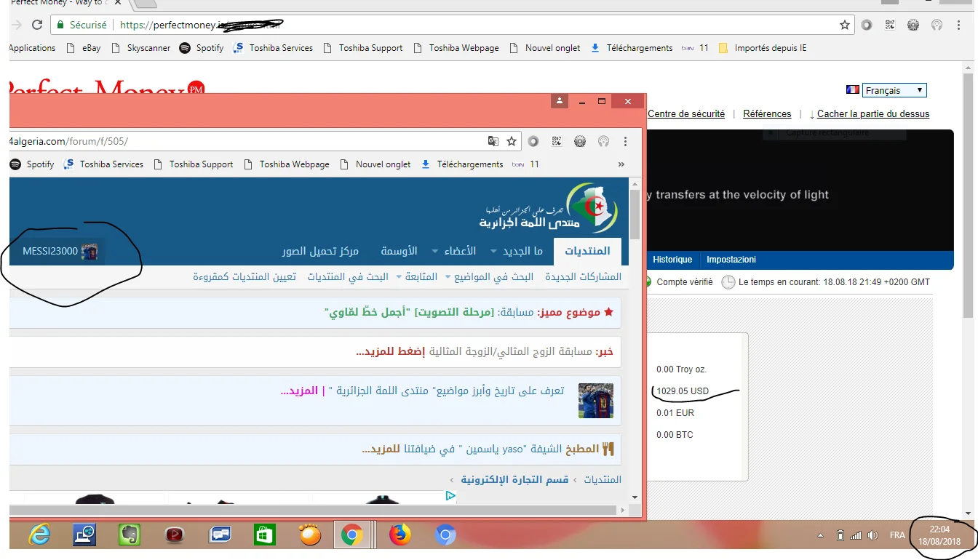This screenshot has width=978, height=560.
Task: Open the Historique tab on Perfect Money
Action: (672, 260)
